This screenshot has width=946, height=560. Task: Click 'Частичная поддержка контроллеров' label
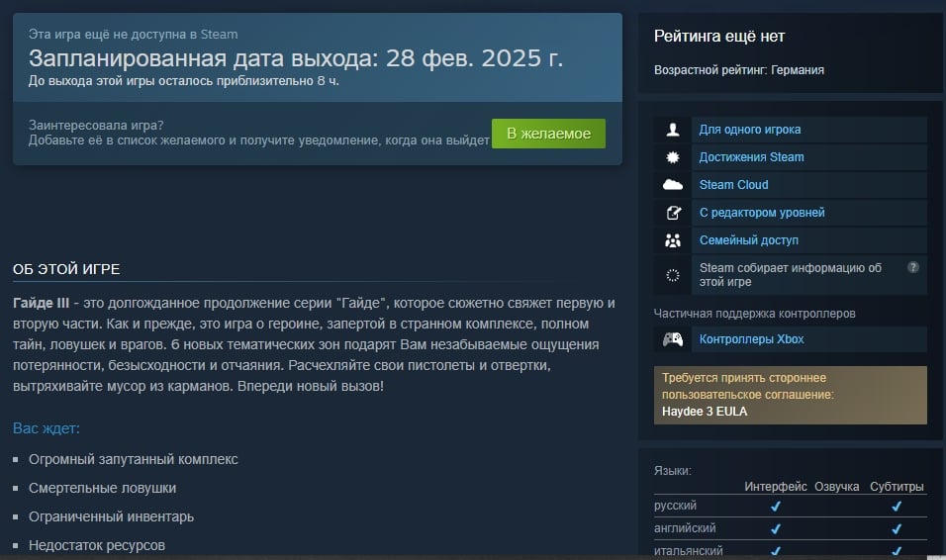[x=755, y=314]
